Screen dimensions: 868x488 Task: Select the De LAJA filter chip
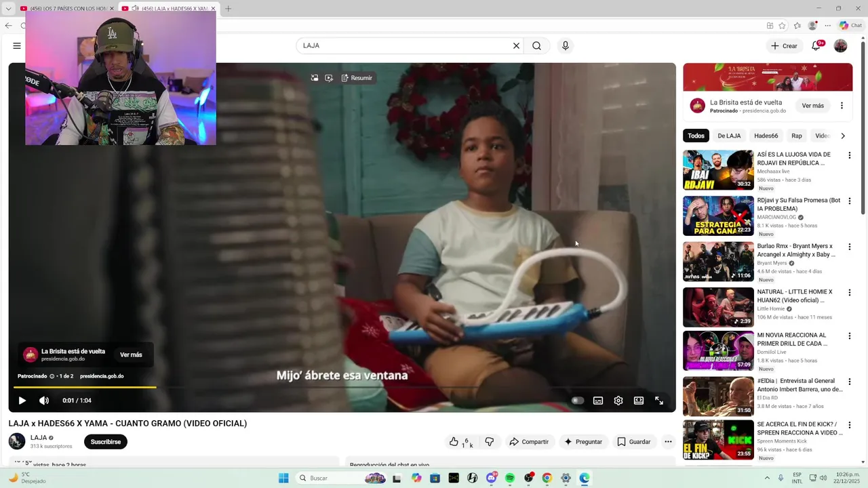[729, 136]
